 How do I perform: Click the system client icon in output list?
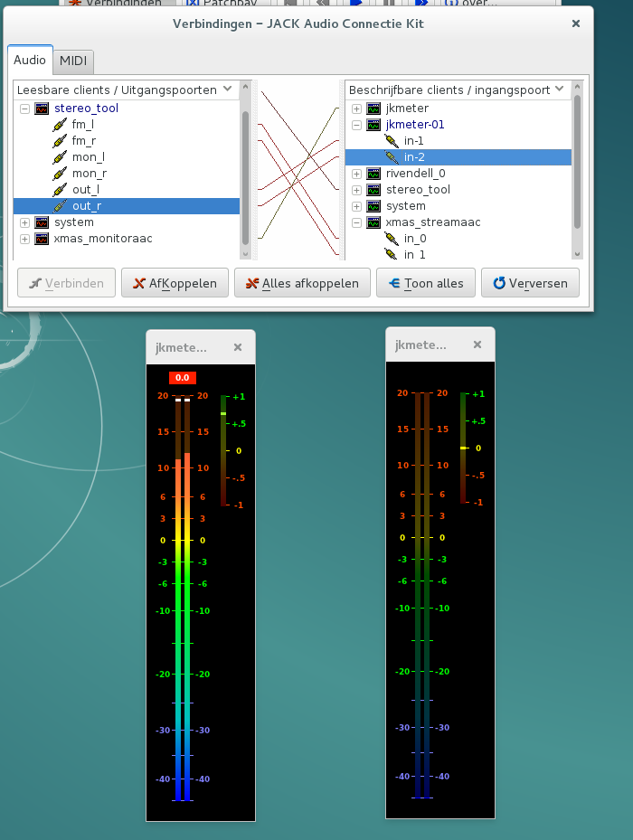(42, 222)
